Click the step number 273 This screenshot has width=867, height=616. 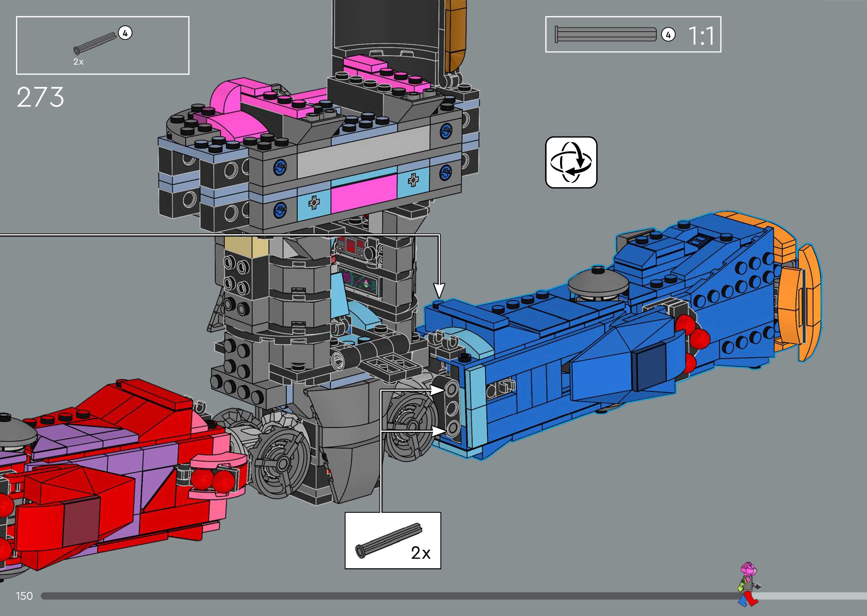tap(40, 98)
